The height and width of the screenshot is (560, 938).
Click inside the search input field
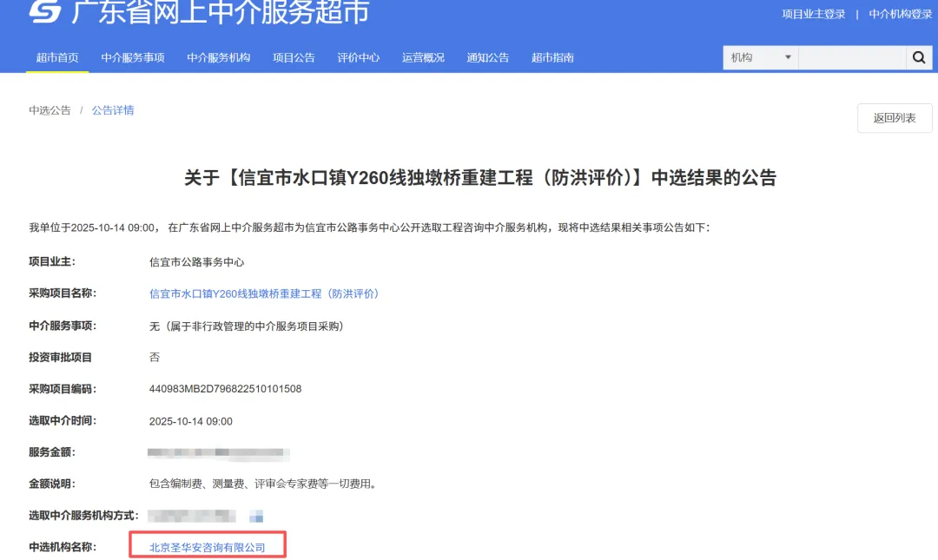click(847, 57)
